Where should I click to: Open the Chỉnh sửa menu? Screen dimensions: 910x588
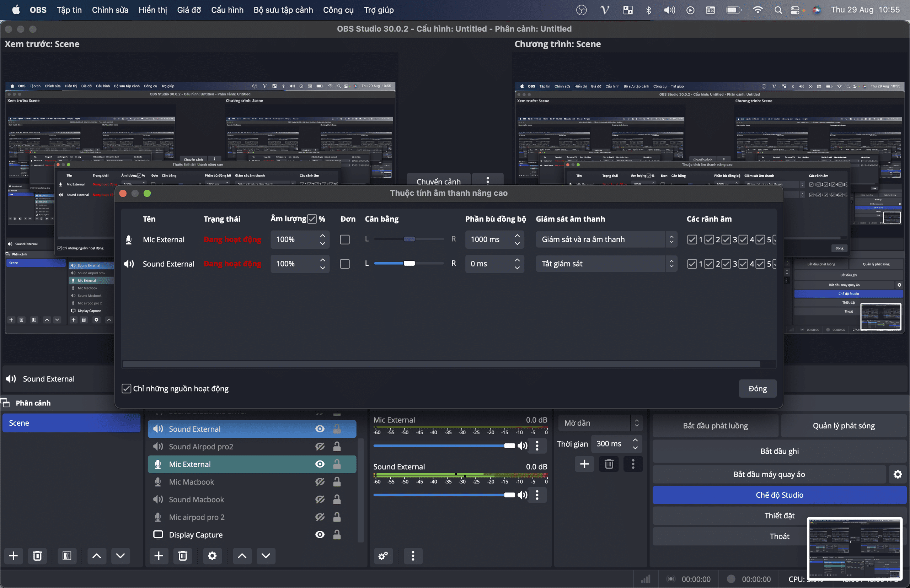pyautogui.click(x=110, y=10)
